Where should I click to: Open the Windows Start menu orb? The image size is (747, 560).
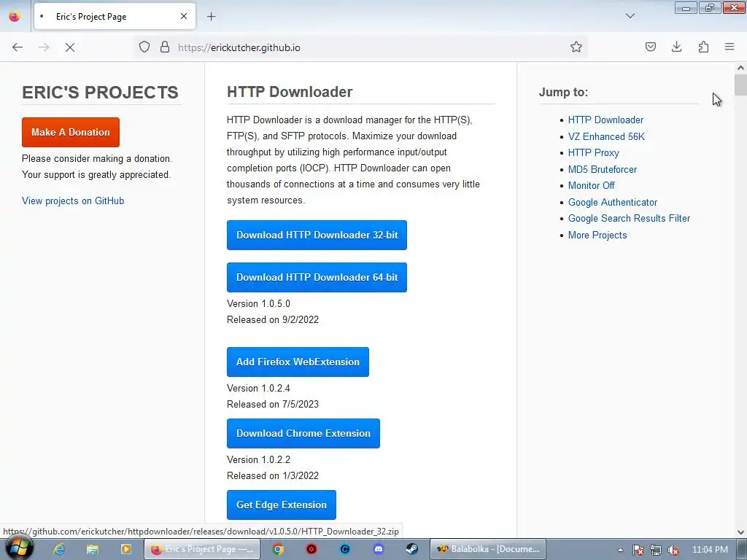coord(19,548)
